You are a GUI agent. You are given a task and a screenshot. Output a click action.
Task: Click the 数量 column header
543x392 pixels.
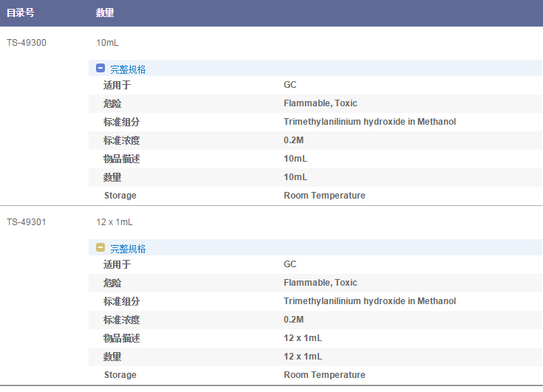pyautogui.click(x=105, y=13)
